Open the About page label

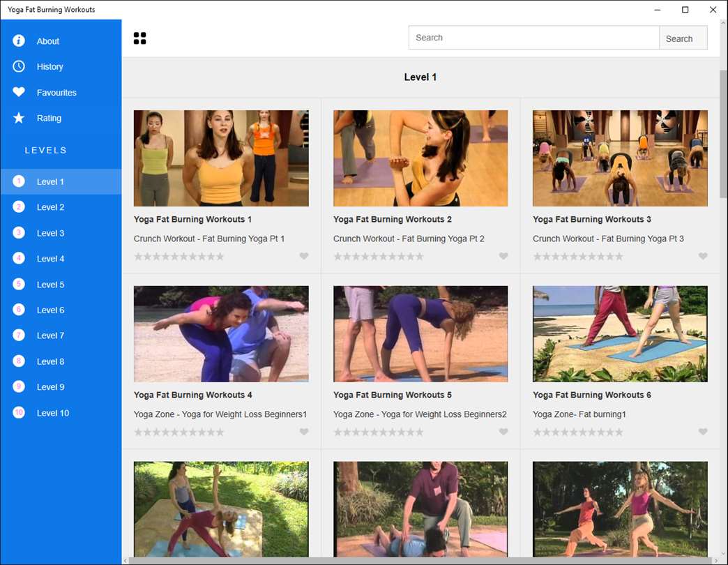48,41
